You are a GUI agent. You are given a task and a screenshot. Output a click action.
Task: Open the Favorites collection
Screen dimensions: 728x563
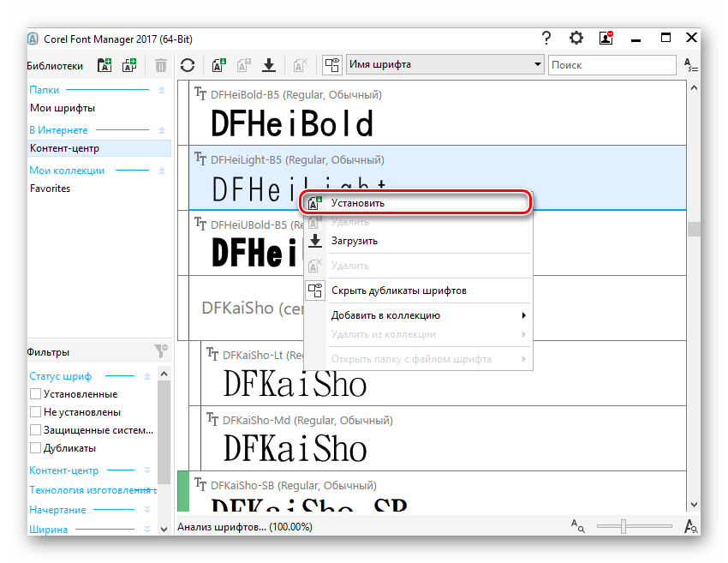pyautogui.click(x=51, y=189)
